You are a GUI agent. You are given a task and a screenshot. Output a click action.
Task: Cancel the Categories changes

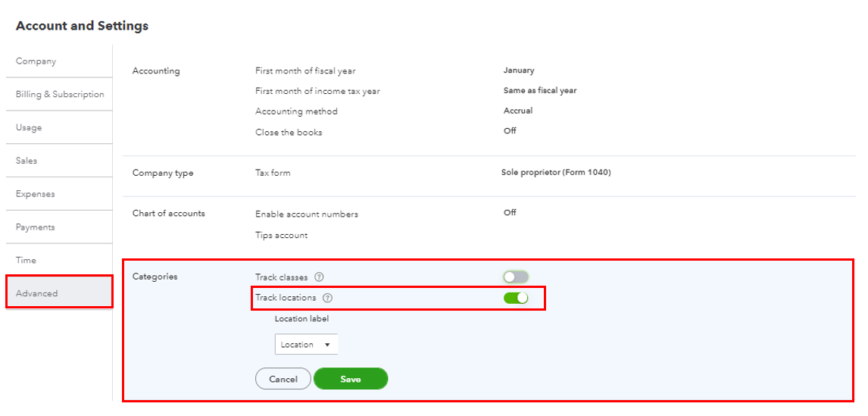[283, 379]
